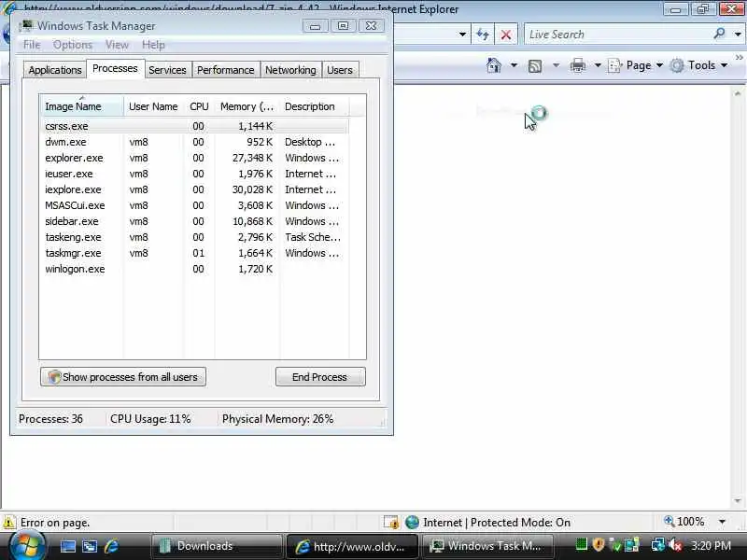The height and width of the screenshot is (560, 747).
Task: Sort processes by CPU column header
Action: (x=199, y=106)
